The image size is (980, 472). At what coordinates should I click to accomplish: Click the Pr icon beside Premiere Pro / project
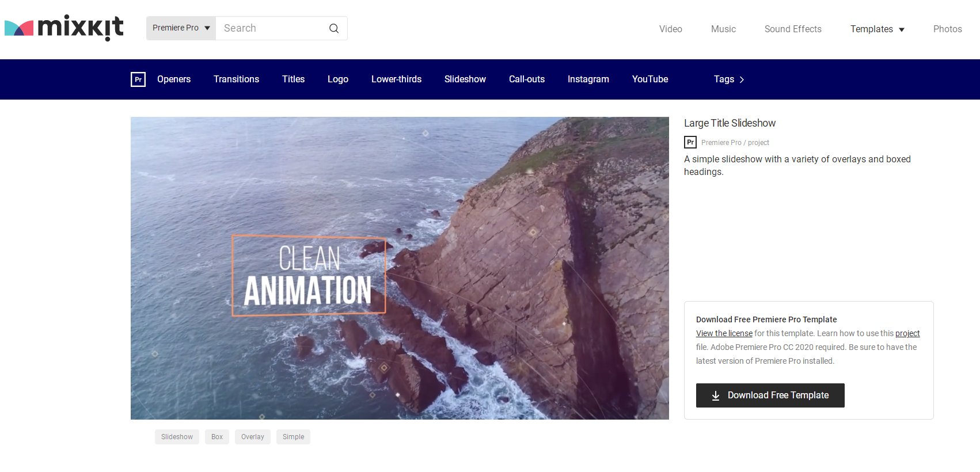690,142
